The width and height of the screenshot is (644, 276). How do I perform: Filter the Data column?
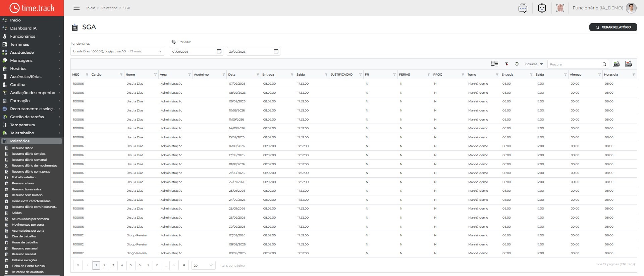(258, 75)
